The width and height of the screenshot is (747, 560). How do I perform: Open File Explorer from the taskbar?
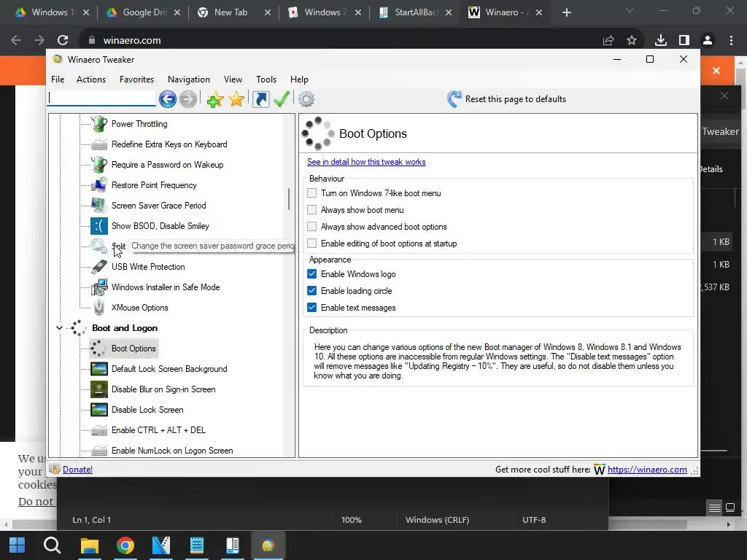click(x=89, y=545)
